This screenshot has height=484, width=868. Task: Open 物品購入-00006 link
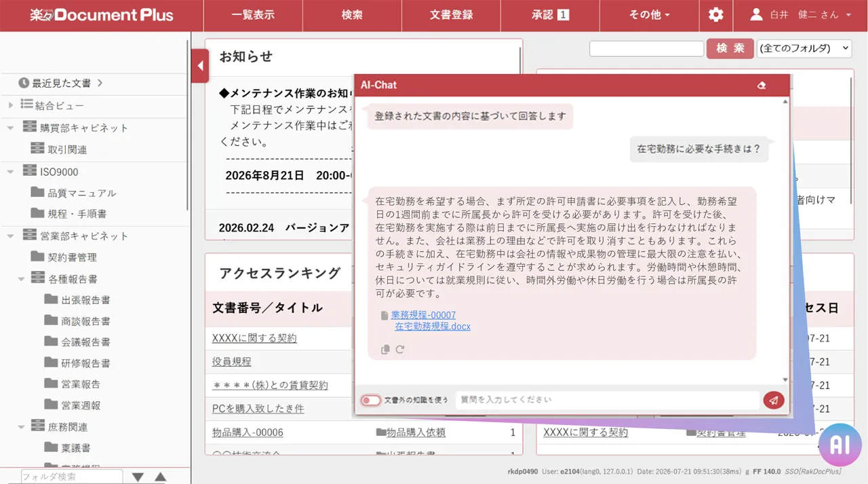pos(248,432)
